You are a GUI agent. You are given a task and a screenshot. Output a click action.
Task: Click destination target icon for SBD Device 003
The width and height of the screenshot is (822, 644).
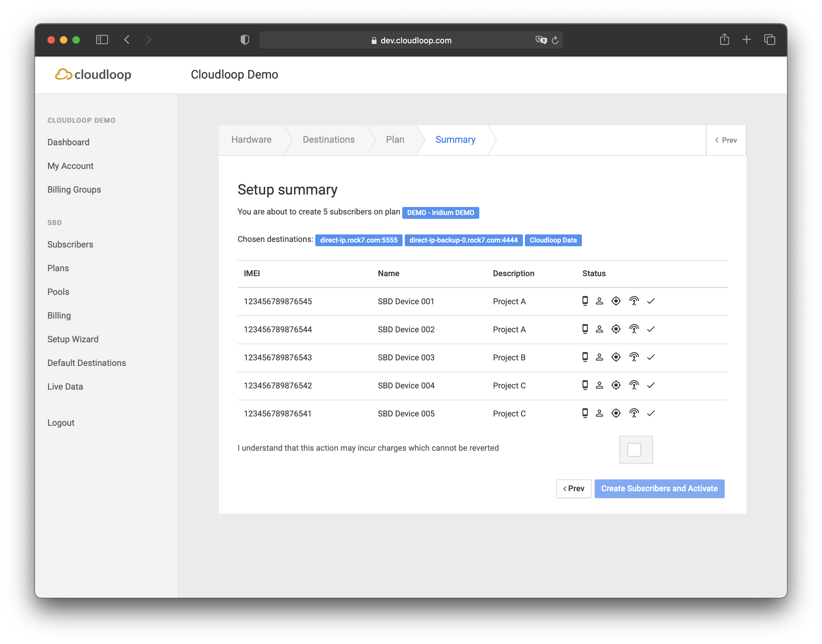pos(616,357)
